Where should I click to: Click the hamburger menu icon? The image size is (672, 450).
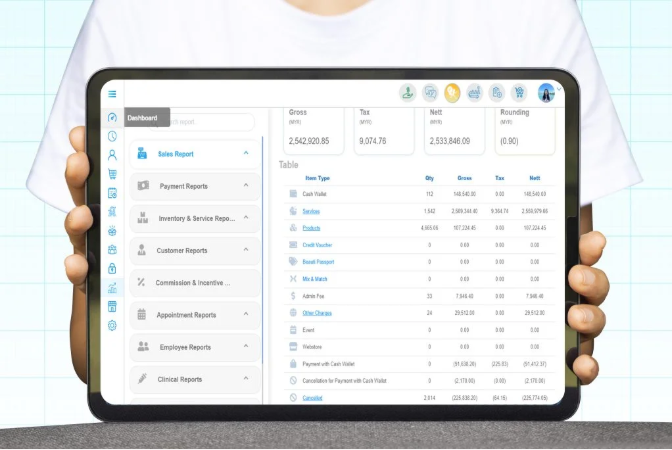(112, 95)
